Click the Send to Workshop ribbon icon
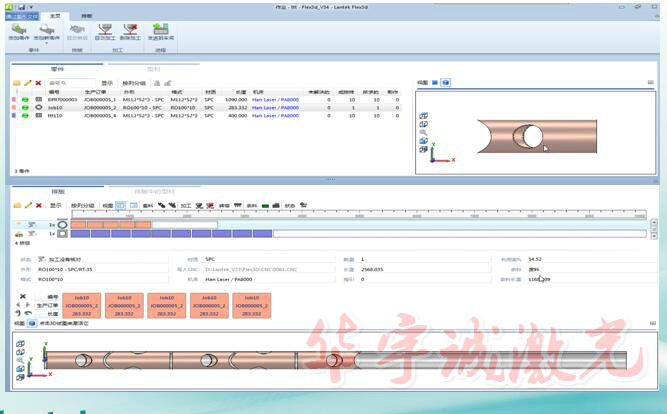Image resolution: width=667 pixels, height=414 pixels. [161, 31]
